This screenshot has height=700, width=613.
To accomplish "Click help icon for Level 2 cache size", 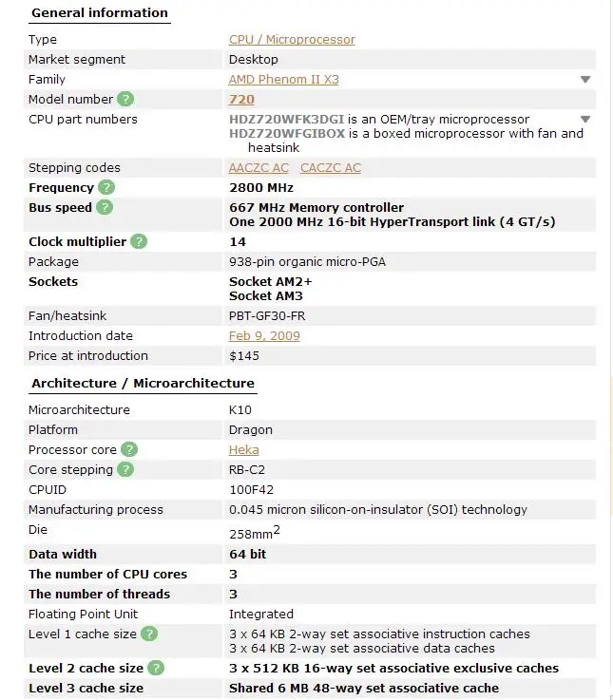I will [x=156, y=669].
